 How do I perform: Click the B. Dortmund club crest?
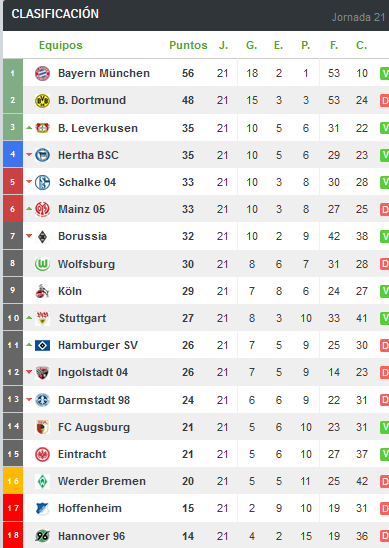pos(42,101)
